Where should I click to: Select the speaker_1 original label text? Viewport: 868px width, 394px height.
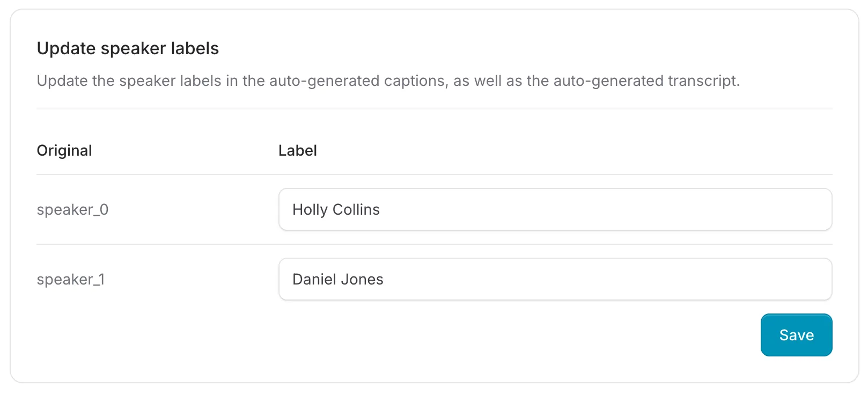(70, 279)
